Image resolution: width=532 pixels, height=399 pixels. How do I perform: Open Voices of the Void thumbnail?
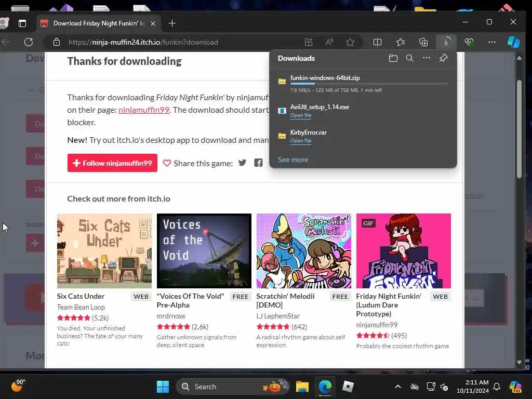204,251
